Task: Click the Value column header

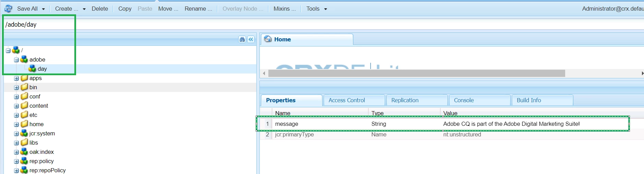Action: [x=542, y=113]
